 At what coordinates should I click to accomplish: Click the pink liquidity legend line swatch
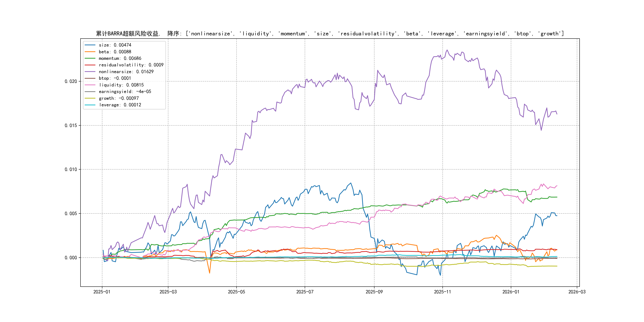click(90, 85)
